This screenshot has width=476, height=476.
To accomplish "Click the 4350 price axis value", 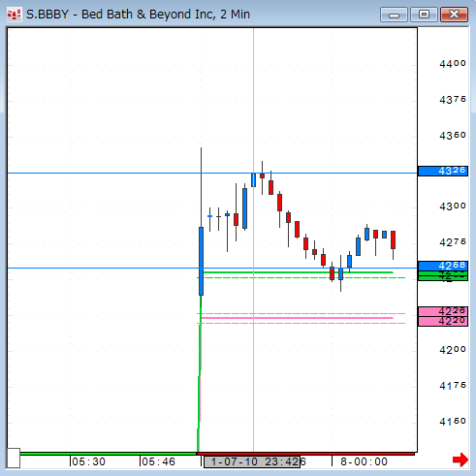I will [x=453, y=136].
